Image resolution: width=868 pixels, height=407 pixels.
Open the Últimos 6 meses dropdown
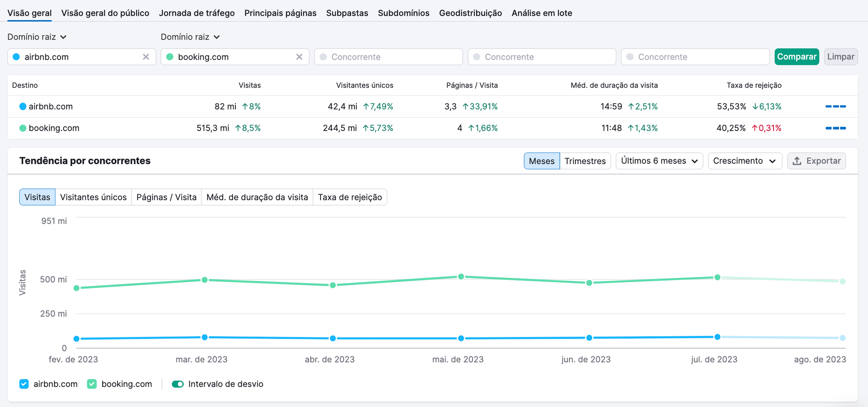pyautogui.click(x=659, y=160)
